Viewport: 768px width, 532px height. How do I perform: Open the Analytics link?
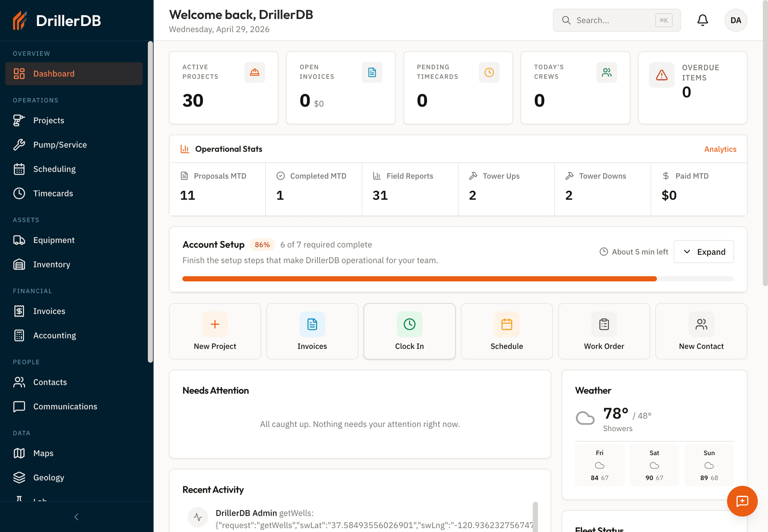pos(720,149)
